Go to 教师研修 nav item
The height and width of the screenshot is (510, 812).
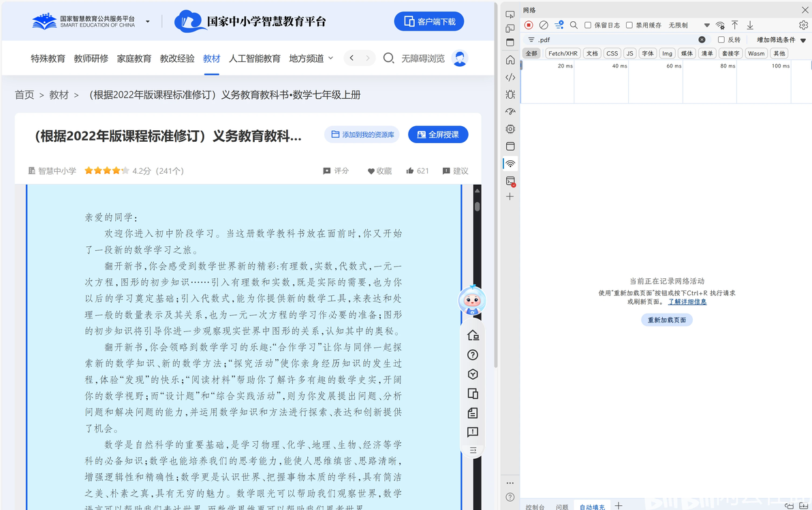pos(91,59)
